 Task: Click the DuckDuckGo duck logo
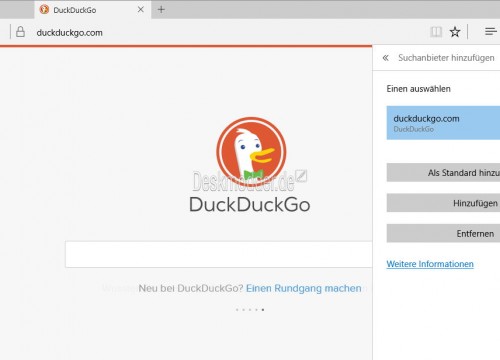click(251, 152)
